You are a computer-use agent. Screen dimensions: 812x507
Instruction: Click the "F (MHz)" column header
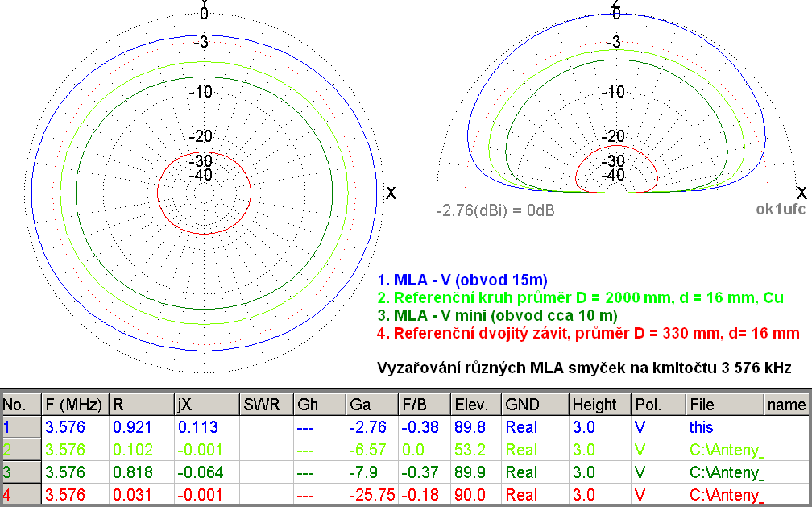[x=73, y=404]
